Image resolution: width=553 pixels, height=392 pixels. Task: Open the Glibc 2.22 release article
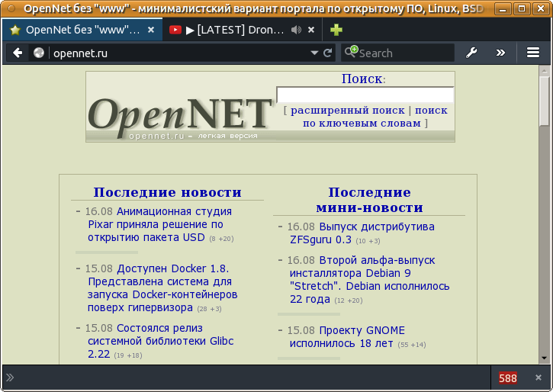[x=160, y=341]
